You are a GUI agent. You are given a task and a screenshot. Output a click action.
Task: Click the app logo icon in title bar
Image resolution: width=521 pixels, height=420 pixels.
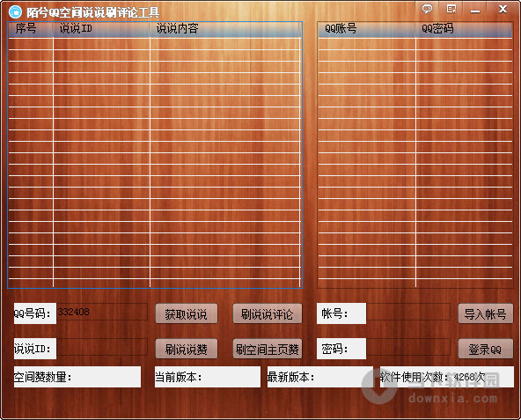15,12
